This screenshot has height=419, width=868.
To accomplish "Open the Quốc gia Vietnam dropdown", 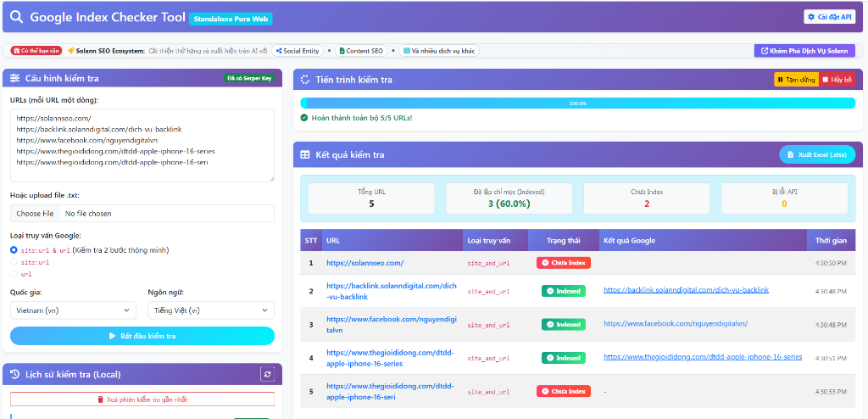I will (73, 310).
